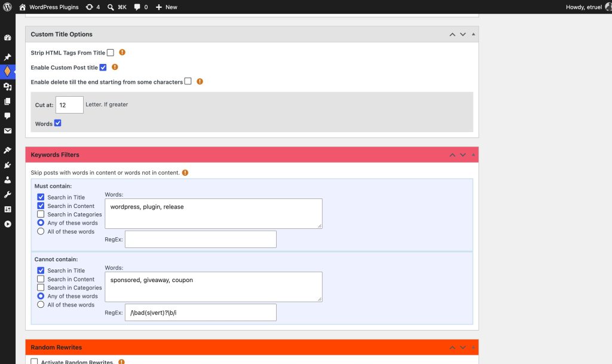The image size is (612, 364).
Task: Enable delete till the end starting from characters
Action: coord(188,81)
